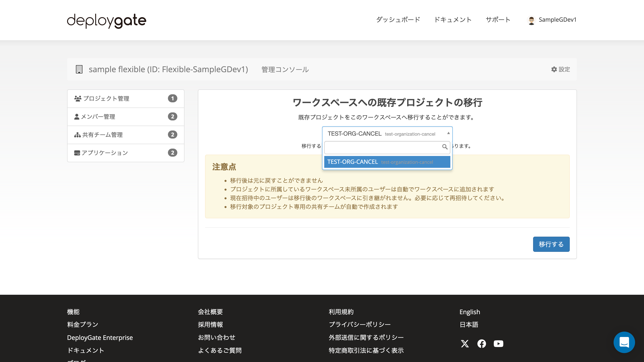Screen dimensions: 644x362
Task: Open the YouTube icon in the footer
Action: (498, 343)
